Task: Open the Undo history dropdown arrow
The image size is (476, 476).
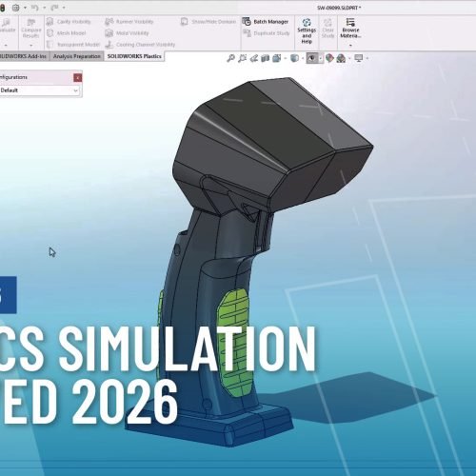Action: pos(44,8)
